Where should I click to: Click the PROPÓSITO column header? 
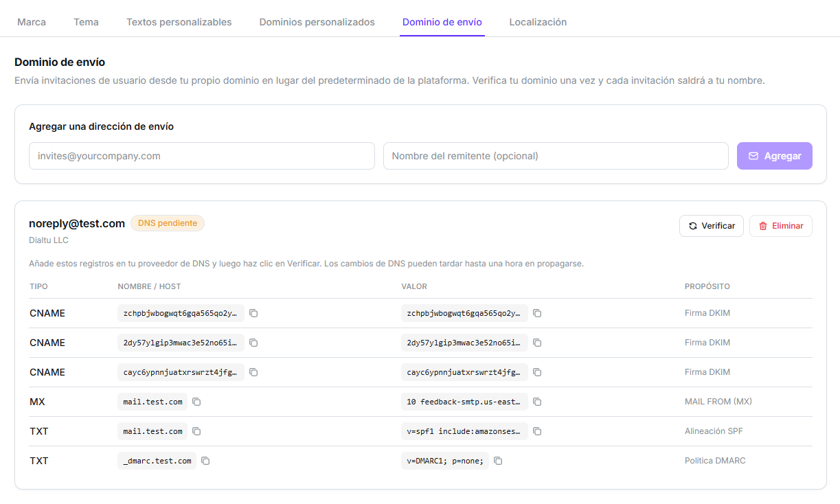[707, 286]
